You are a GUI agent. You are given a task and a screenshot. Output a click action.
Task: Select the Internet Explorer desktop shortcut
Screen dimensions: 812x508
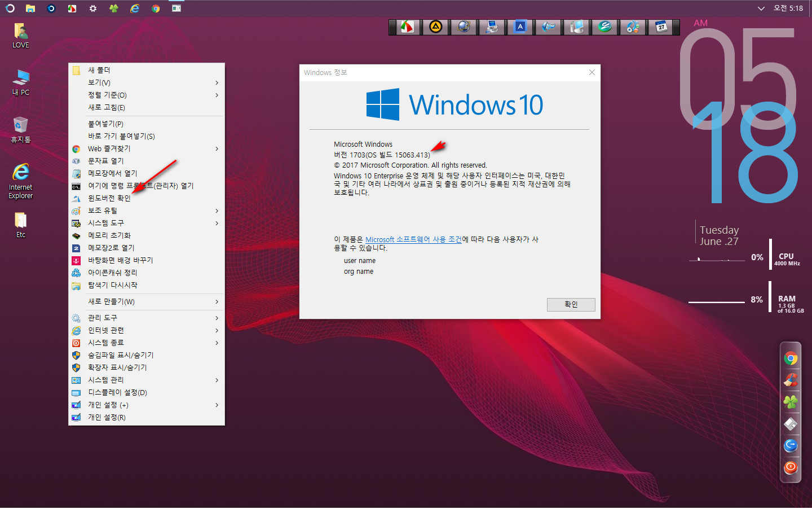pyautogui.click(x=21, y=181)
